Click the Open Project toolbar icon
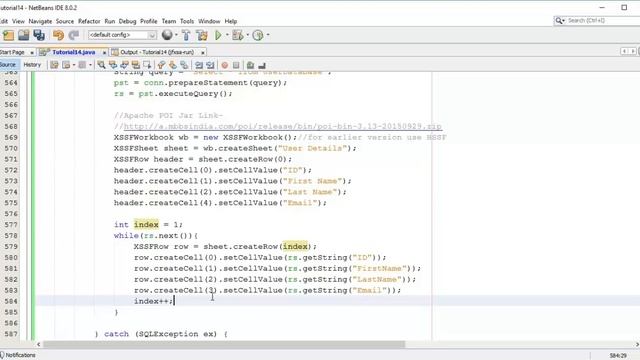 [23, 35]
